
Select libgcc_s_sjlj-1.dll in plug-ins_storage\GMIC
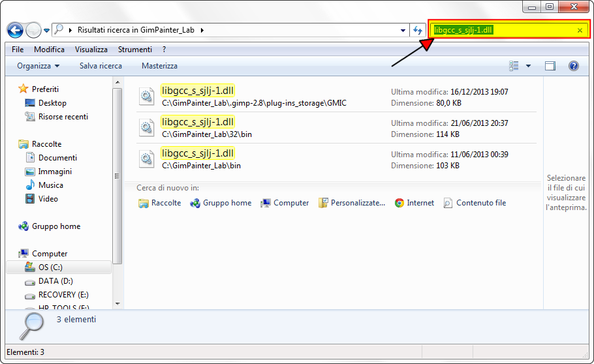pyautogui.click(x=197, y=91)
